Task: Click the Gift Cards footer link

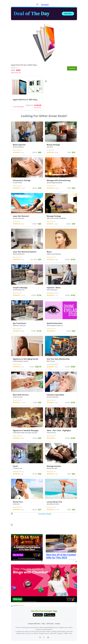Action: click(50, 623)
